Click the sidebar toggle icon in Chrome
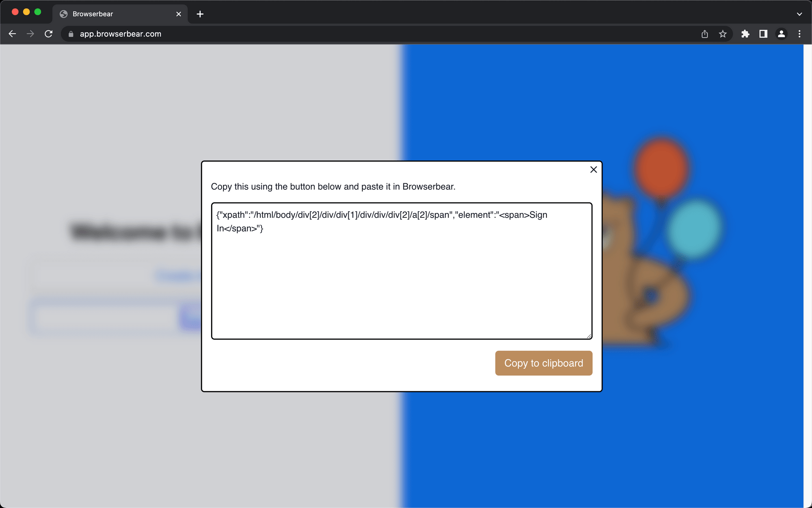Screen dimensions: 812x508 [x=763, y=34]
